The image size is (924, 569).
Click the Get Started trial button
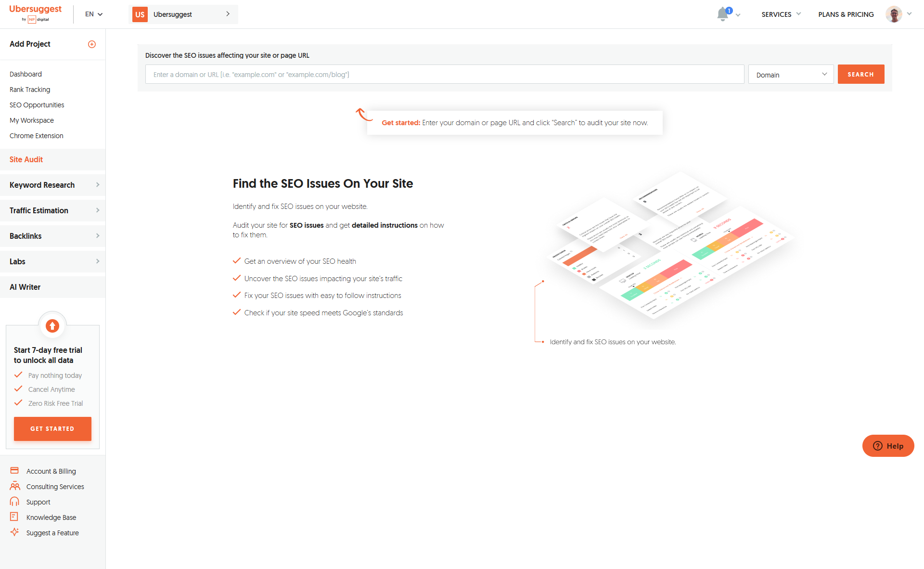coord(52,428)
